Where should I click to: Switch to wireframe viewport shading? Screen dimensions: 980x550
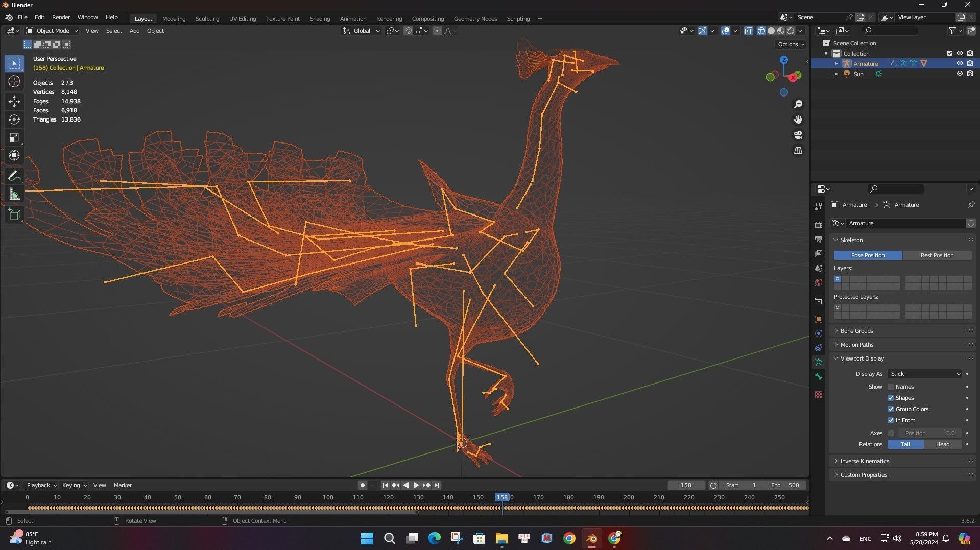761,31
